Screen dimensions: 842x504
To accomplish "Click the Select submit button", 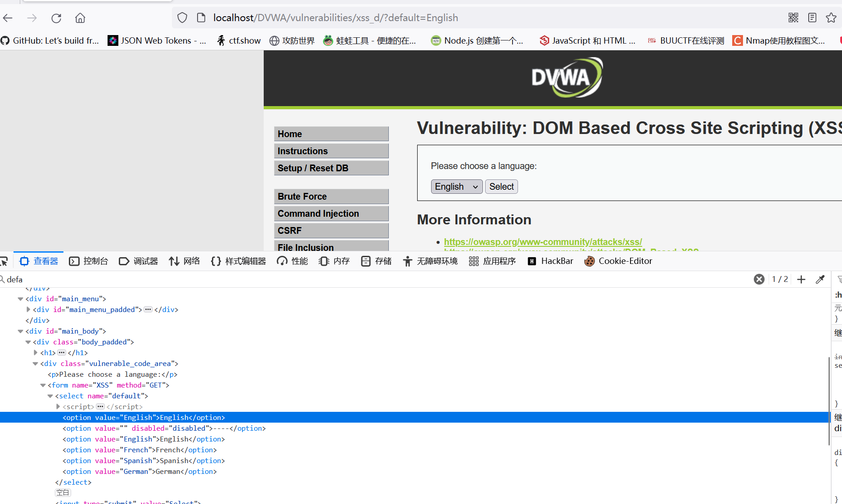I will point(501,187).
